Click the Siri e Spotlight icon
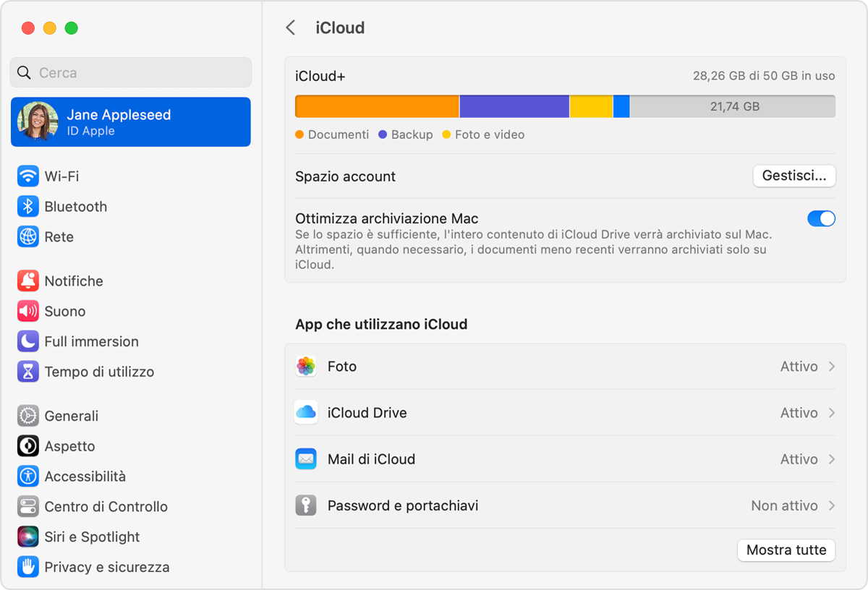The image size is (868, 590). pos(28,537)
